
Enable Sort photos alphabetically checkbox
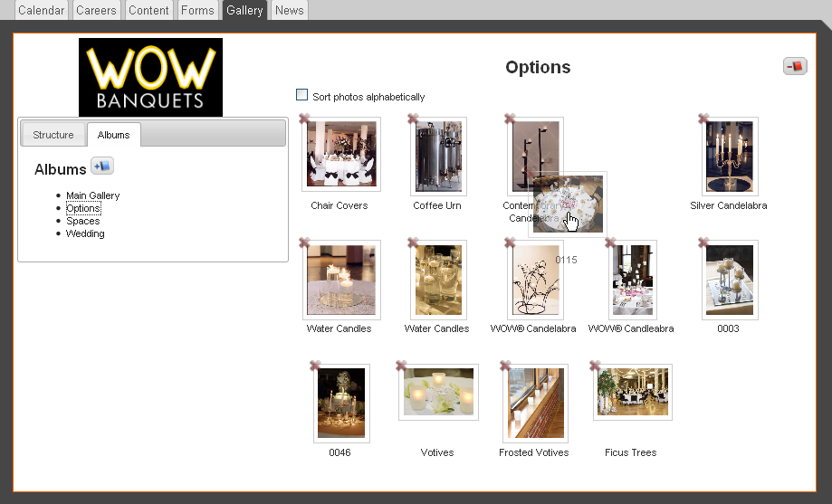301,95
